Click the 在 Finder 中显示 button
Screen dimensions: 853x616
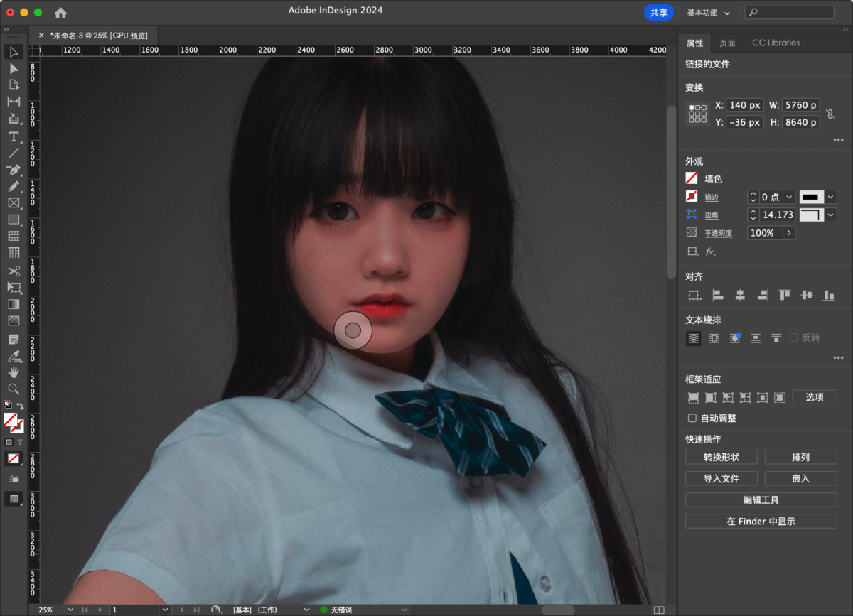[761, 522]
